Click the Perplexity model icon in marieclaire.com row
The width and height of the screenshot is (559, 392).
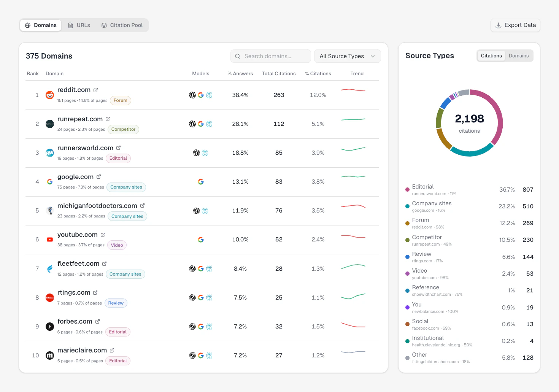point(209,355)
